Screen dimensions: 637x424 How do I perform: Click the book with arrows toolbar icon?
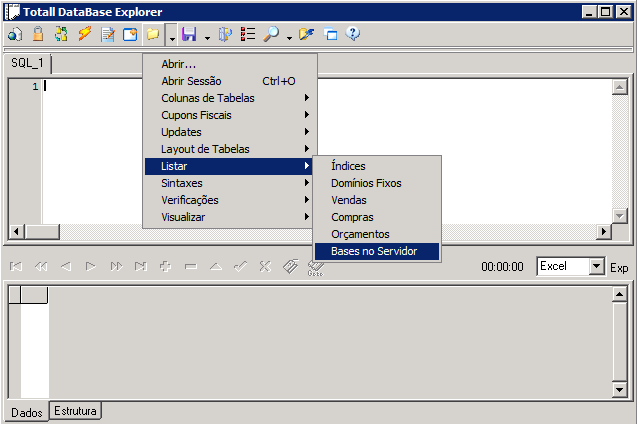(225, 34)
